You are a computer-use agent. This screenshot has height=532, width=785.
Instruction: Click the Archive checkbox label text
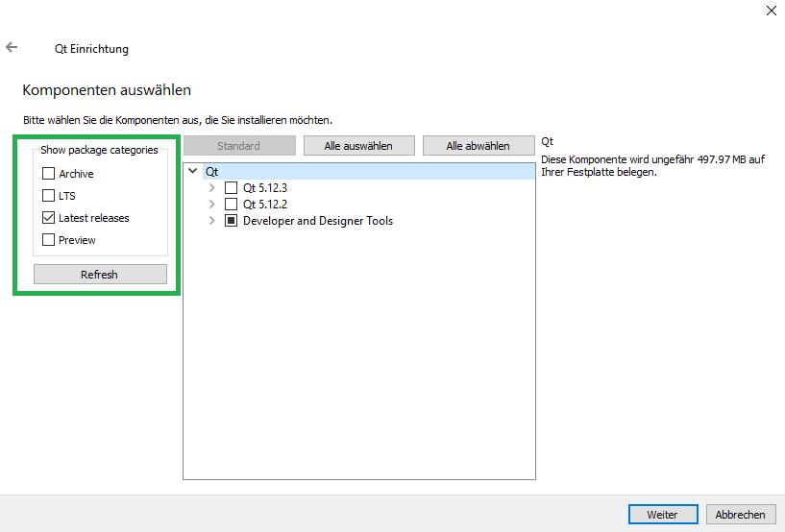point(76,174)
